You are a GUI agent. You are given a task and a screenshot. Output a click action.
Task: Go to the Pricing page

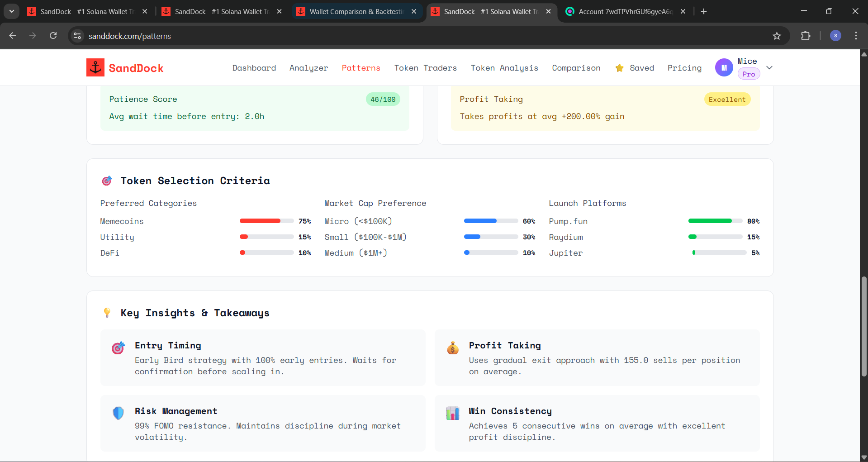click(x=684, y=68)
